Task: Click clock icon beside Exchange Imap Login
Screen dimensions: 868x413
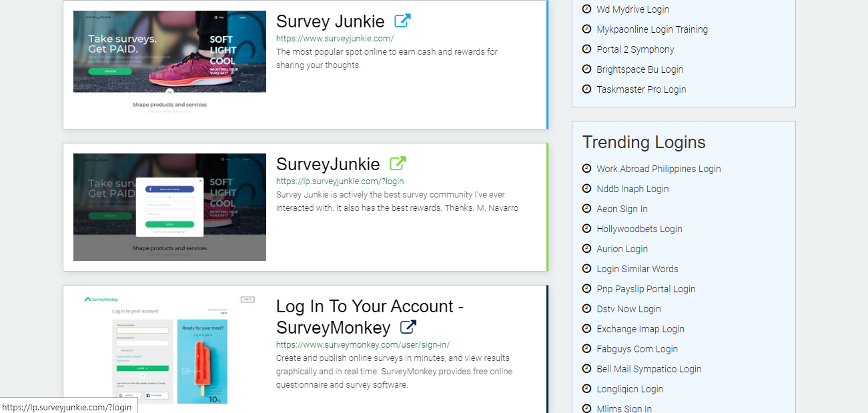Action: [586, 328]
